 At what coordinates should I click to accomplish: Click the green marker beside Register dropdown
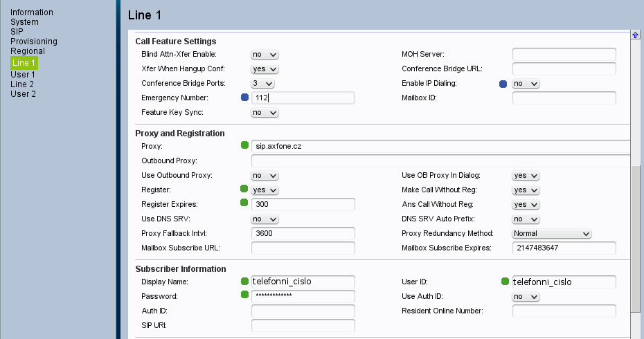coord(244,189)
